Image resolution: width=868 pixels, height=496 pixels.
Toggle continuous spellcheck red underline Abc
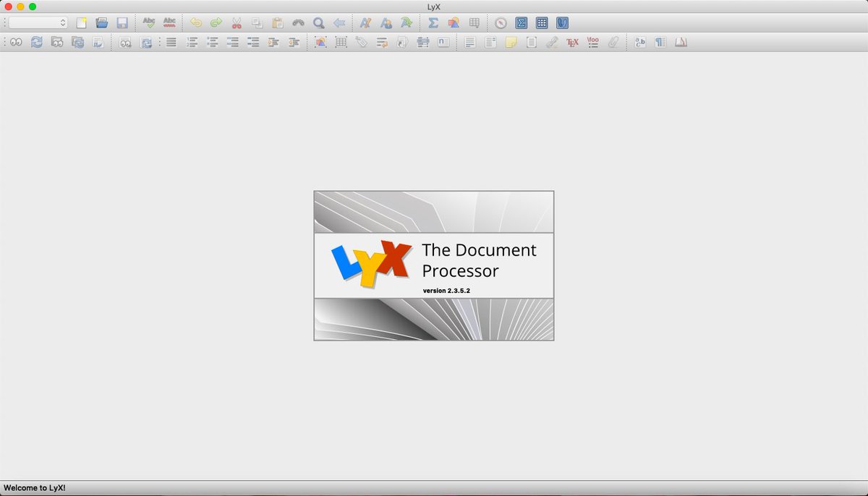tap(169, 23)
